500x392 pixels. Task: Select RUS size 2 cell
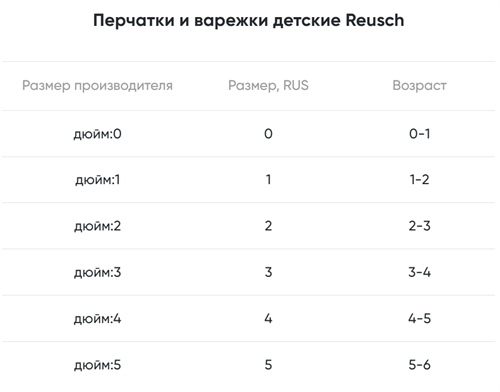click(268, 226)
